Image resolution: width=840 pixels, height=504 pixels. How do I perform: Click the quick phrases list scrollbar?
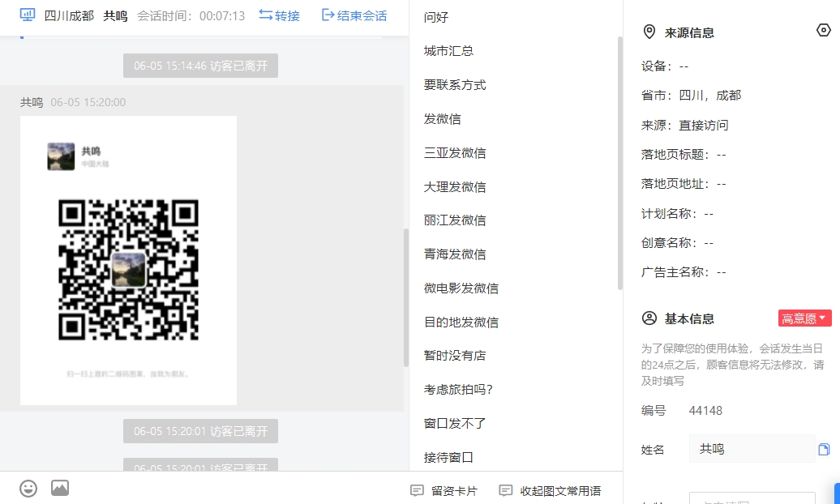pyautogui.click(x=619, y=164)
